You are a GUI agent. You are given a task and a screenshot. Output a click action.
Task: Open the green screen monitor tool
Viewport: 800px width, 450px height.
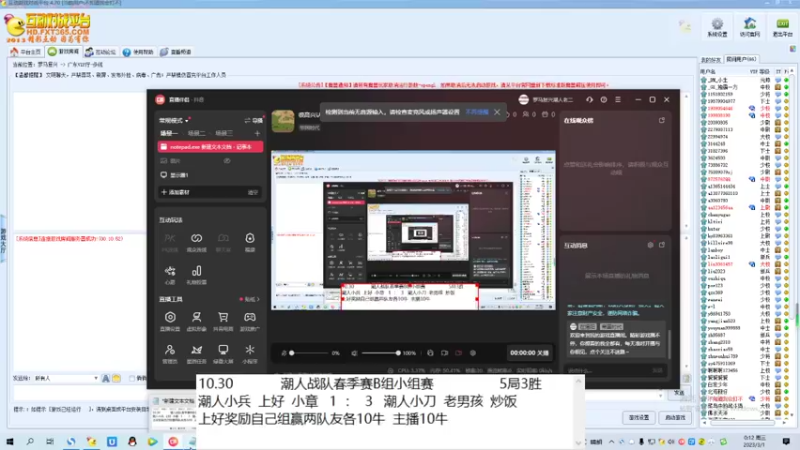point(223,350)
